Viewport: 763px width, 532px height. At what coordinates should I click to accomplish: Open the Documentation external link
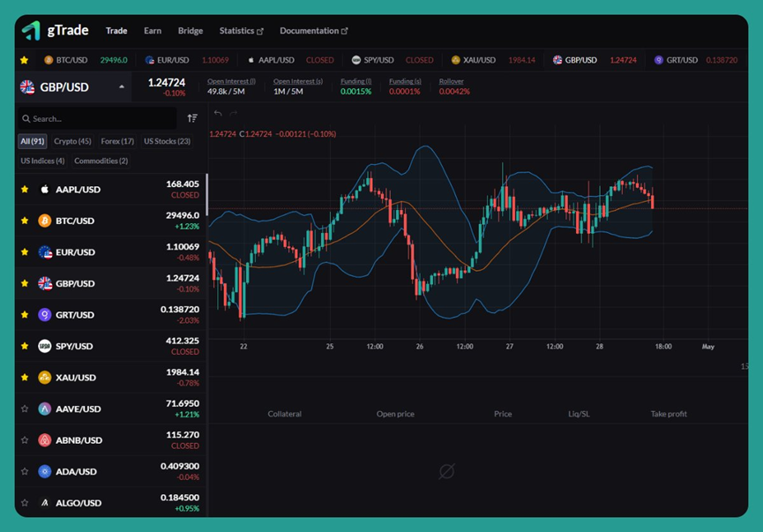313,31
